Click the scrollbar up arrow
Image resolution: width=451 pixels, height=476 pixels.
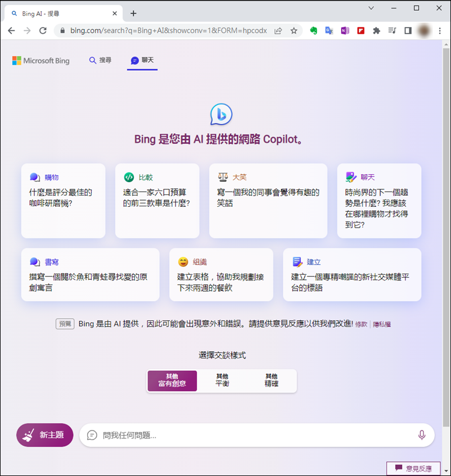point(446,44)
